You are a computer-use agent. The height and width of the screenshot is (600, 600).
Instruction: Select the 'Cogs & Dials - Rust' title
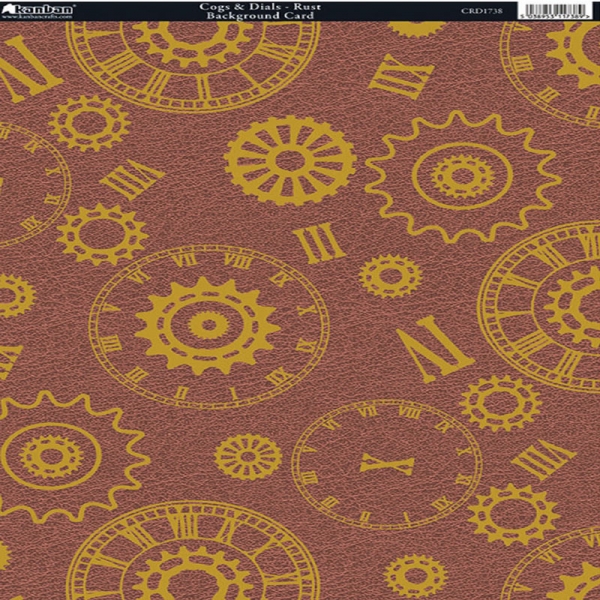(x=260, y=6)
